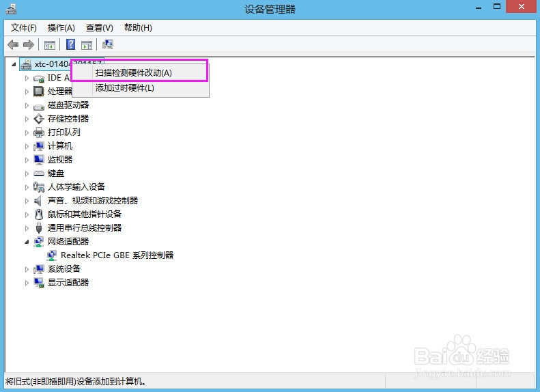Click the computer root node icon
Screen dimensions: 540x392
(26, 64)
